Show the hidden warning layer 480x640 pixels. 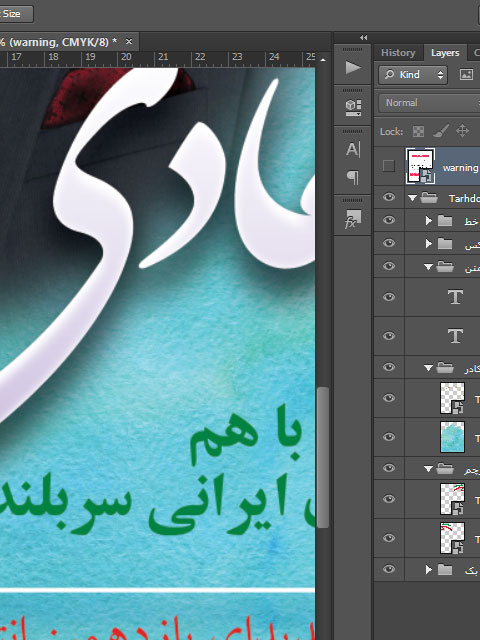389,166
